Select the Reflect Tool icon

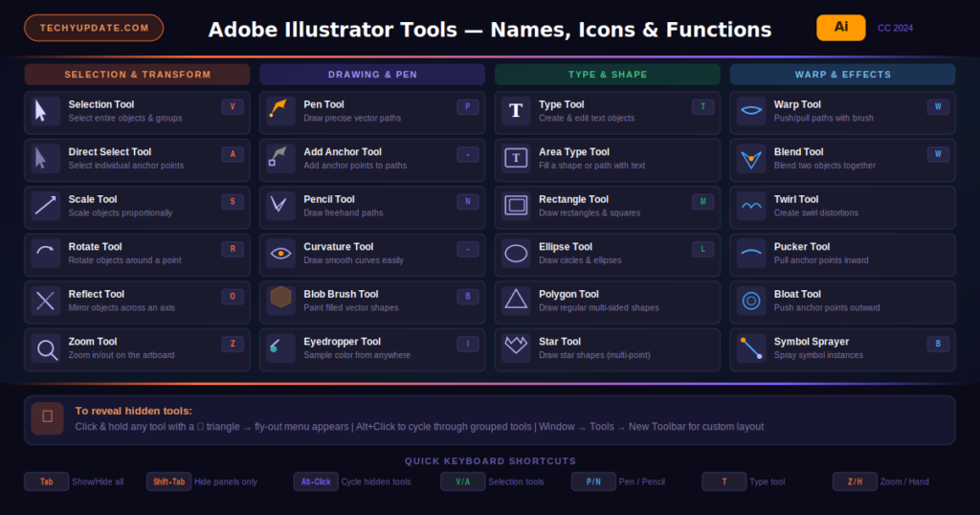pos(46,302)
